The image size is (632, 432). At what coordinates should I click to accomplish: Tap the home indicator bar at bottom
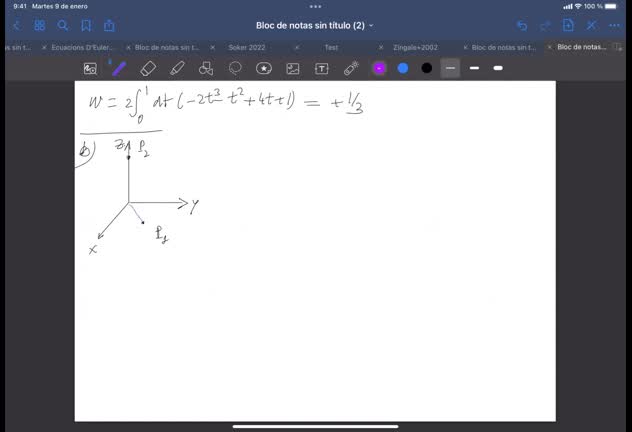(316, 426)
